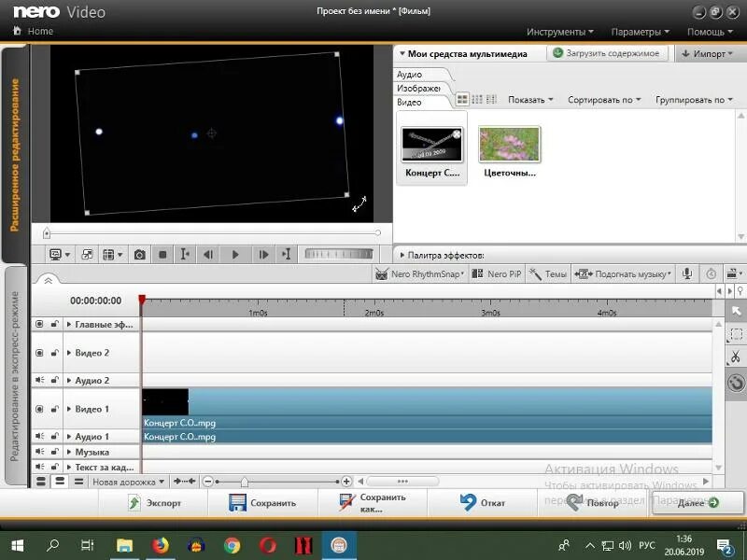Screen dimensions: 747x560
Task: Open Chrome from the Windows taskbar
Action: (x=232, y=545)
